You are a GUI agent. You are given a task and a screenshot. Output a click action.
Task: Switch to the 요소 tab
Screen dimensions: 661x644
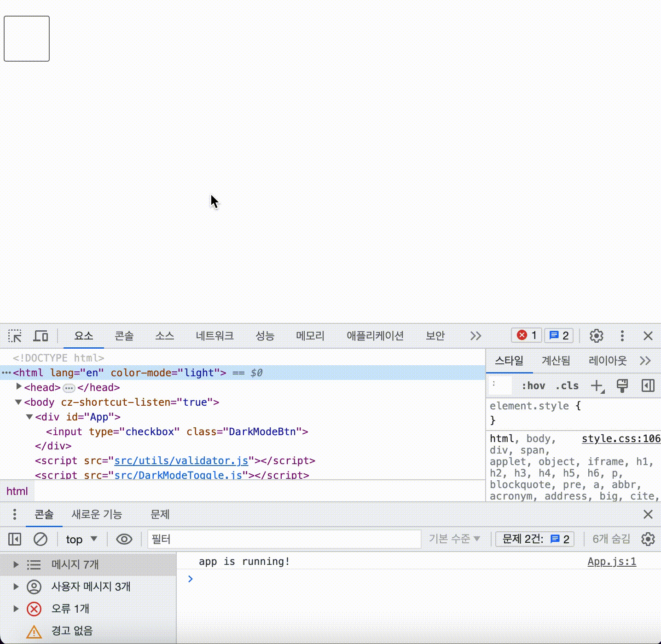84,336
